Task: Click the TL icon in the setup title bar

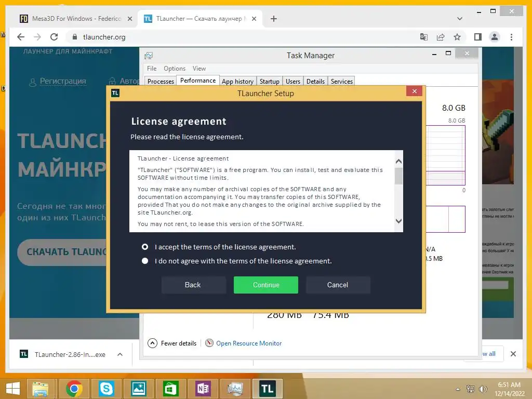Action: click(115, 93)
